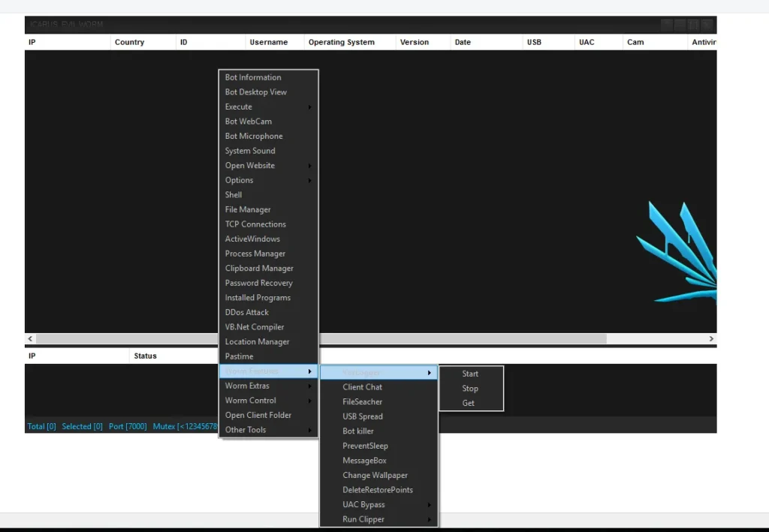Click Get to retrieve keylogger logs
Viewport: 769px width, 532px height.
pos(469,403)
